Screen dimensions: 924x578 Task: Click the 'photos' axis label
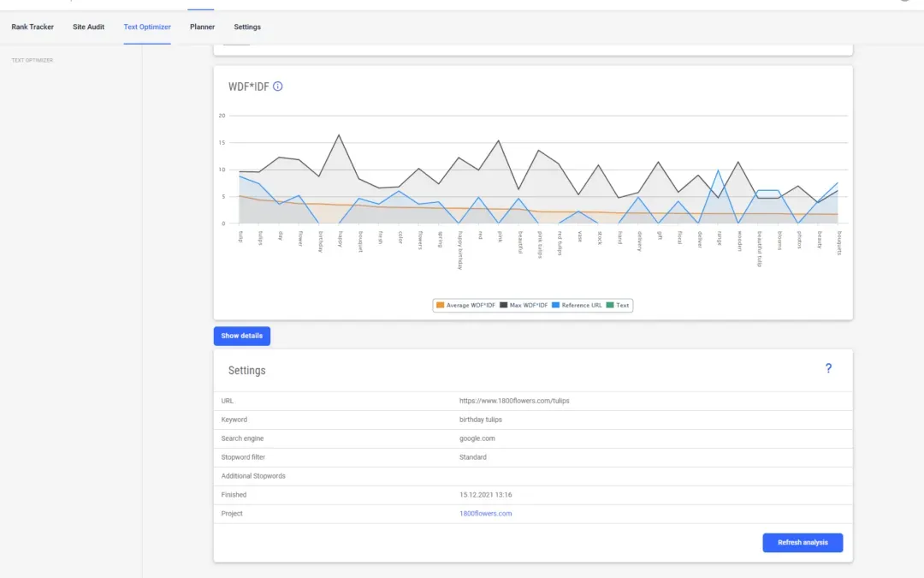799,239
